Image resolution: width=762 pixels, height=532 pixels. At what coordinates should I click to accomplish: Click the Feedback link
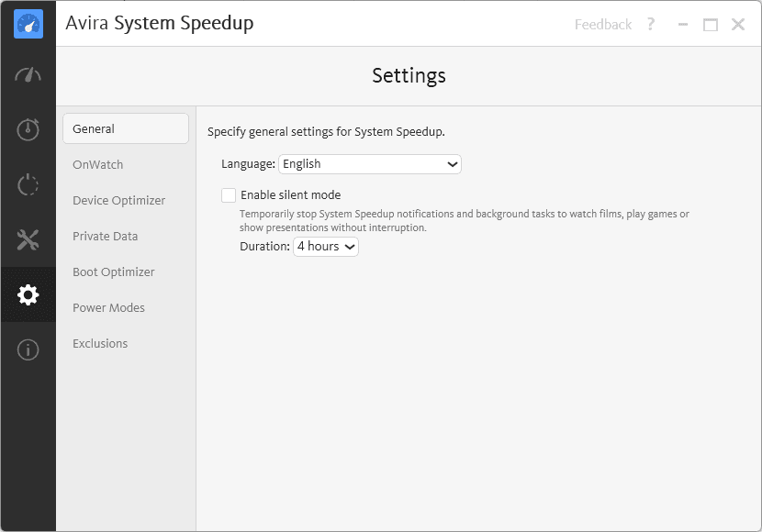(603, 25)
